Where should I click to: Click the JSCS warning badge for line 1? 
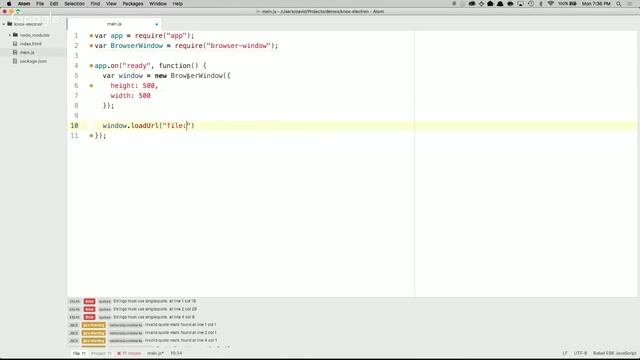click(x=93, y=325)
